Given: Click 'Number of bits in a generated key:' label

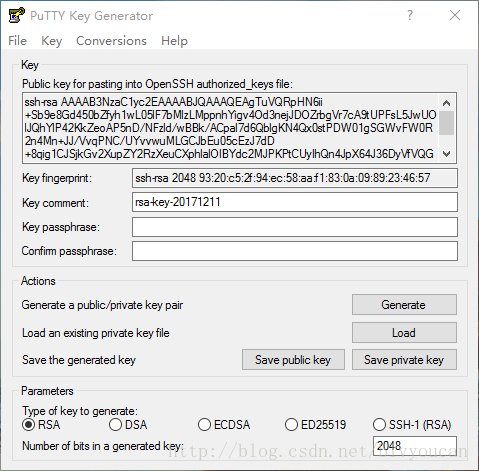Looking at the screenshot, I should tap(103, 446).
